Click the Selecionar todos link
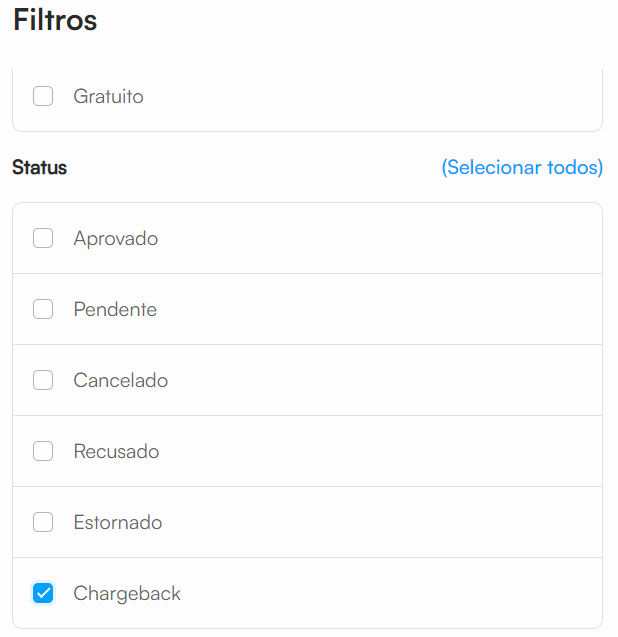618x637 pixels. point(522,168)
